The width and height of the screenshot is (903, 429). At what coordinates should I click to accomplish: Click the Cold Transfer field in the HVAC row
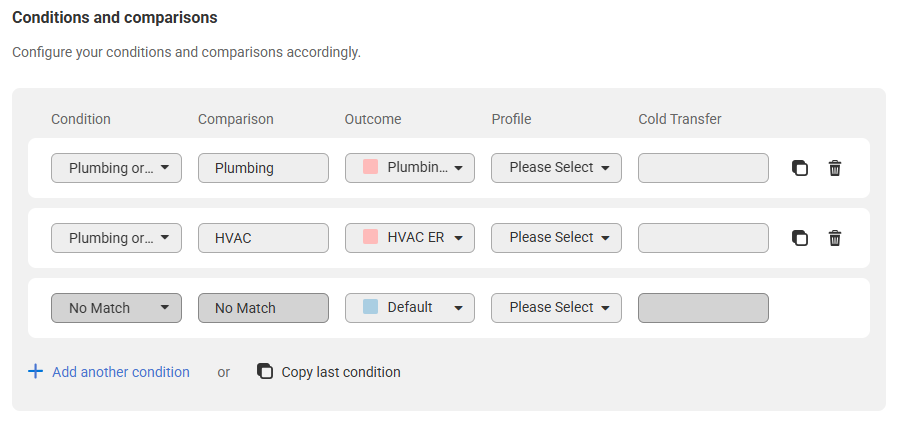point(703,238)
